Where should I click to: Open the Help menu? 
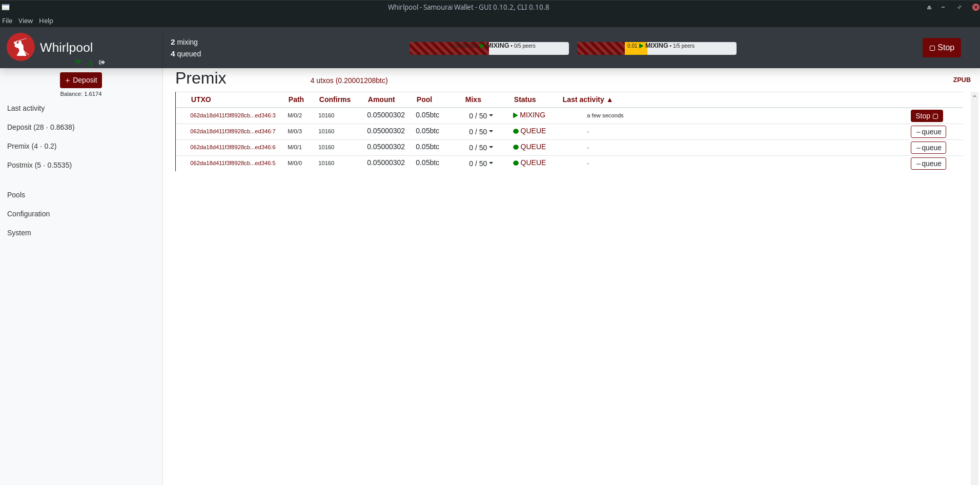(x=46, y=21)
